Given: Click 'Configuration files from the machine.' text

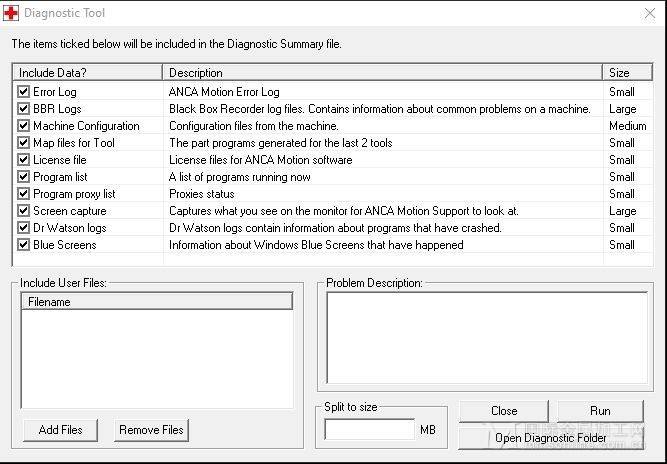Looking at the screenshot, I should click(x=254, y=126).
